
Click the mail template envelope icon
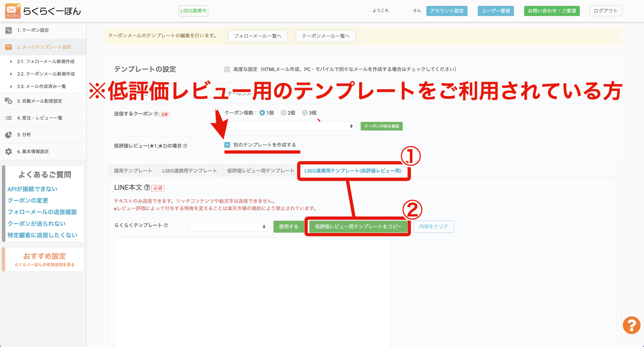point(8,47)
